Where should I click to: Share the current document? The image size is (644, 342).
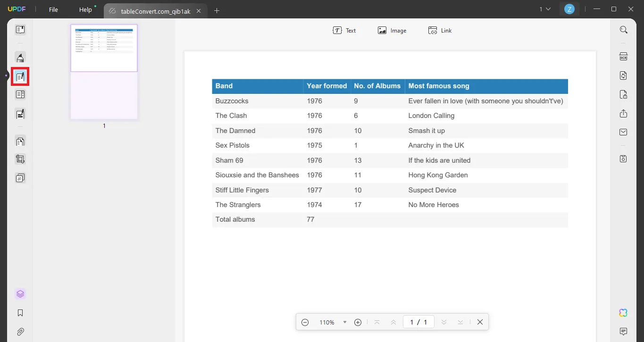pos(623,114)
